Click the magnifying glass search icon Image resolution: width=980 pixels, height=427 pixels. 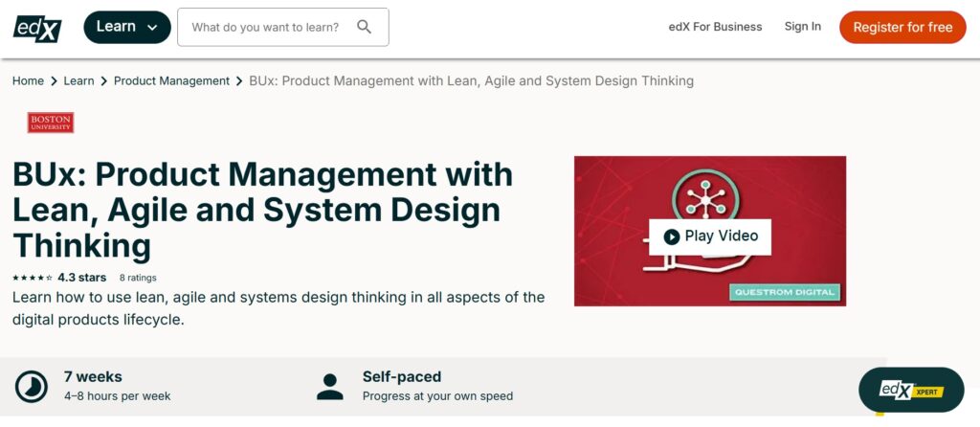[364, 27]
